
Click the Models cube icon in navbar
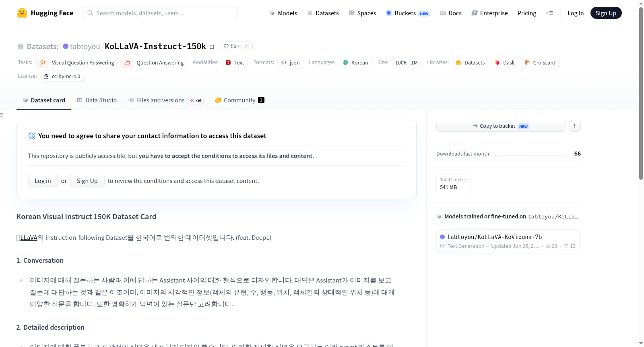(x=272, y=13)
